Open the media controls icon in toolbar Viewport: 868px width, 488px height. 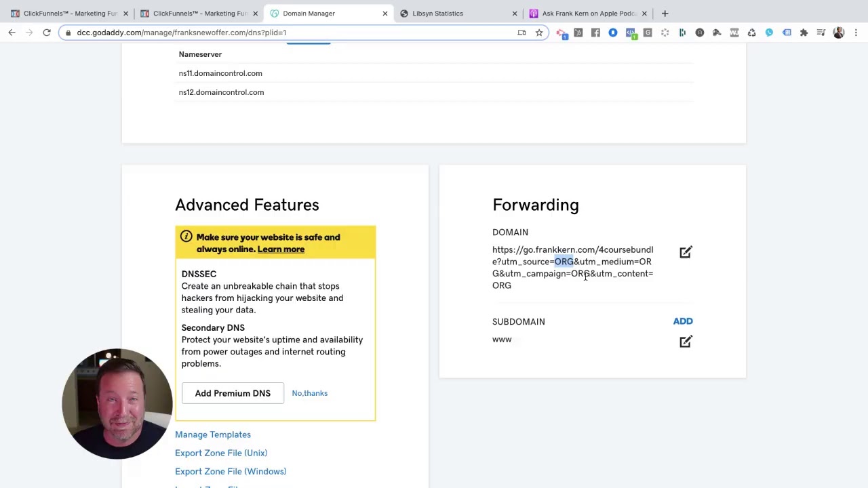click(x=821, y=33)
